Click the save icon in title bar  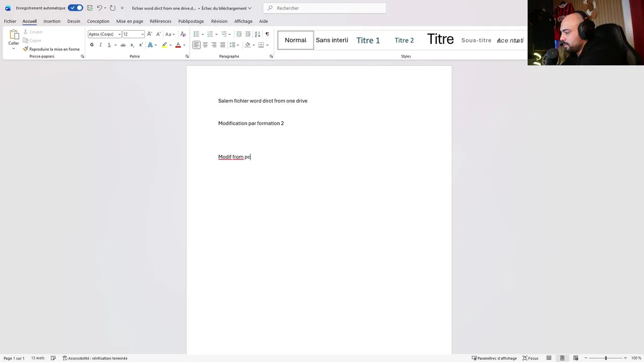(90, 8)
